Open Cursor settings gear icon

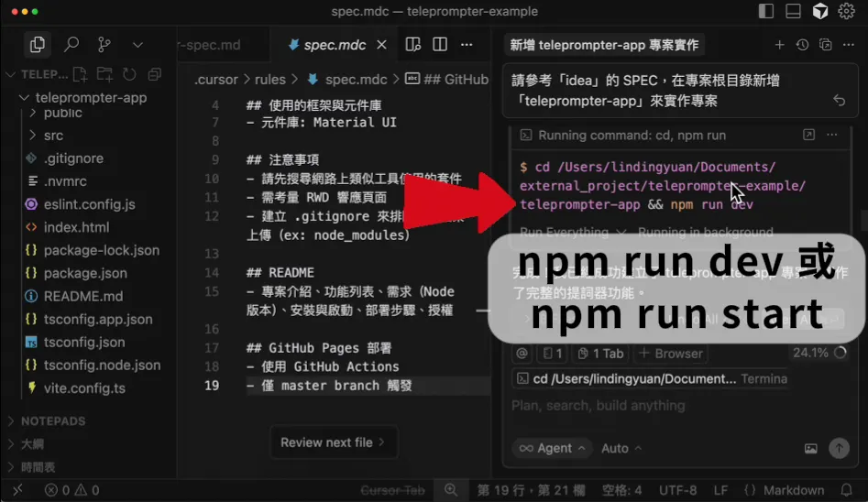[846, 11]
